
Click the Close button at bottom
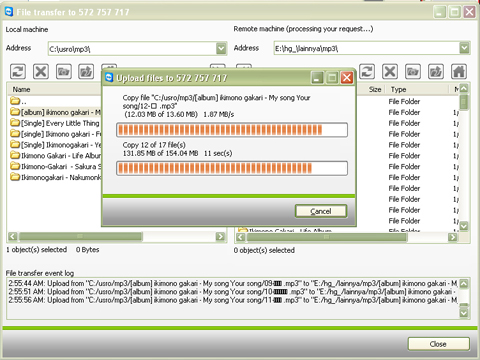(x=438, y=344)
